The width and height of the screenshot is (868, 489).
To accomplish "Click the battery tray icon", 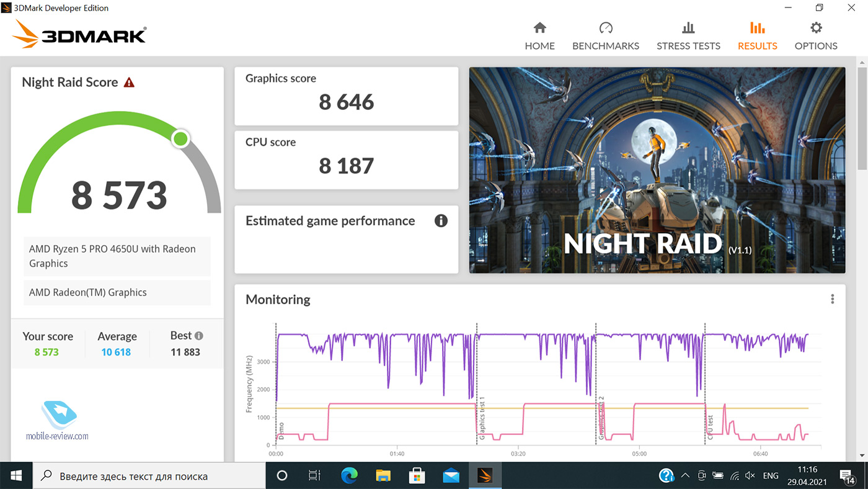I will (x=718, y=476).
